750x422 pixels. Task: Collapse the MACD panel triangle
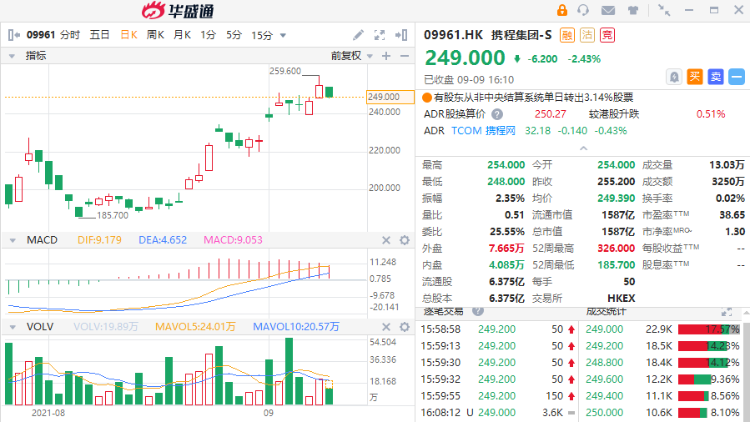coord(12,240)
